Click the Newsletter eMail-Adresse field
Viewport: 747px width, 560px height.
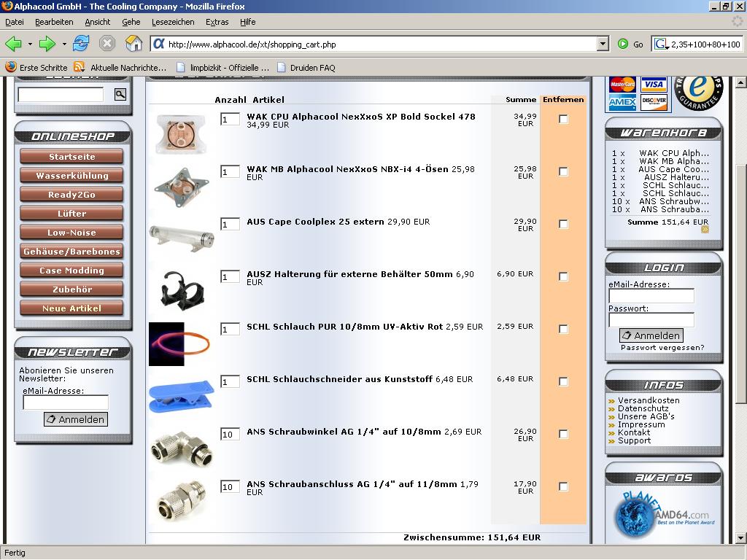[x=66, y=402]
